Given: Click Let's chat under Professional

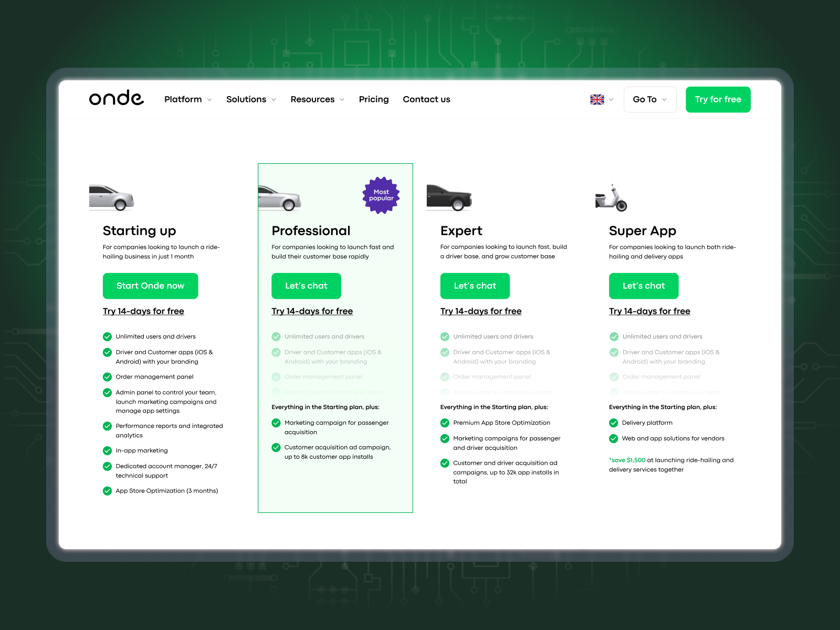Looking at the screenshot, I should point(306,286).
